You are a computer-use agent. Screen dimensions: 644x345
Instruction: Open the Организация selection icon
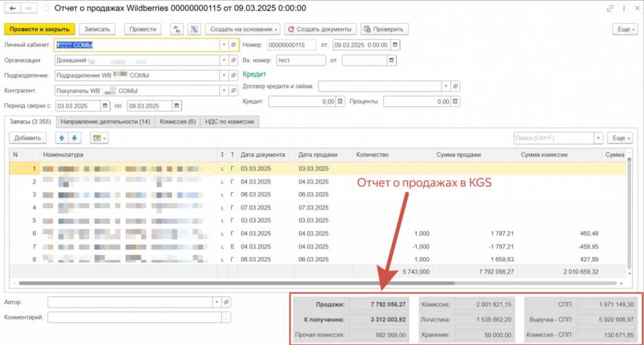click(233, 60)
